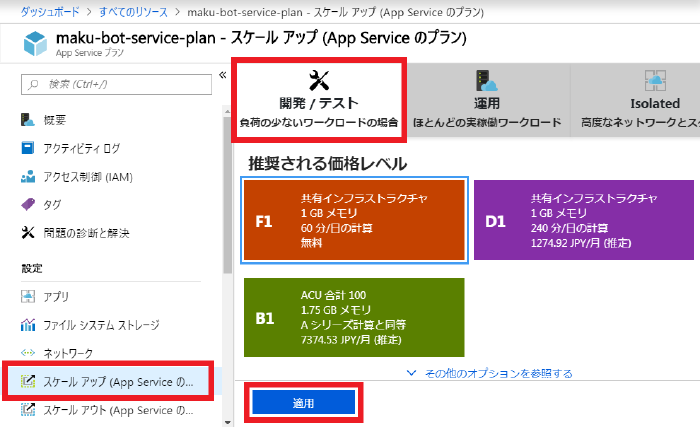700x427 pixels.
Task: Focus the 検索 (Ctrl+/) search box
Action: point(116,84)
